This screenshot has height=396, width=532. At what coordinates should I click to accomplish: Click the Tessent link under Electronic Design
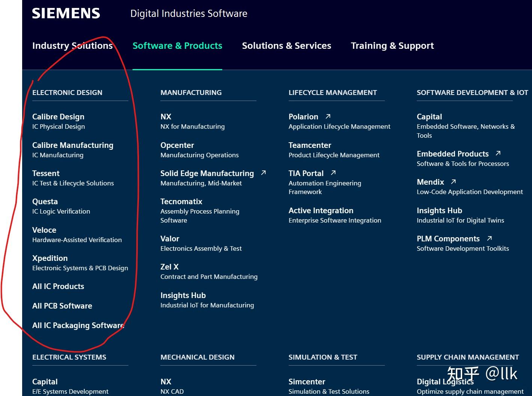coord(46,173)
